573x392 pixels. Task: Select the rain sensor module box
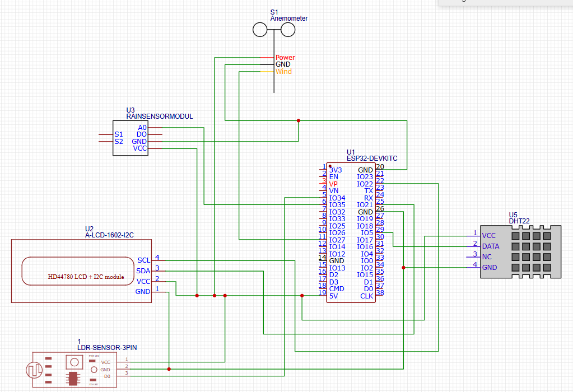pos(131,138)
